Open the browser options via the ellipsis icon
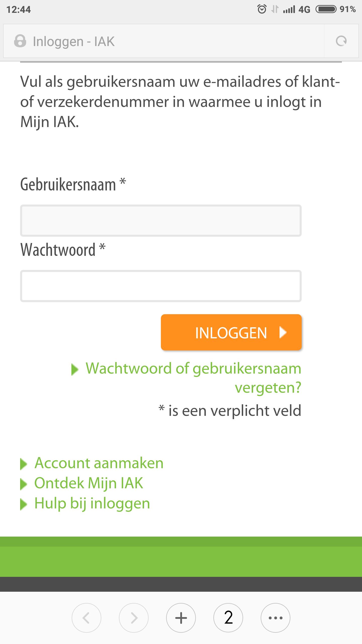The image size is (362, 644). point(275,618)
